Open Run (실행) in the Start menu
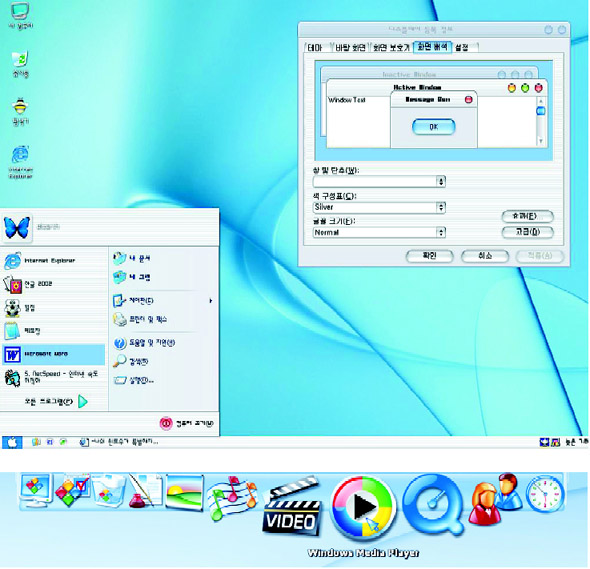 [x=134, y=380]
